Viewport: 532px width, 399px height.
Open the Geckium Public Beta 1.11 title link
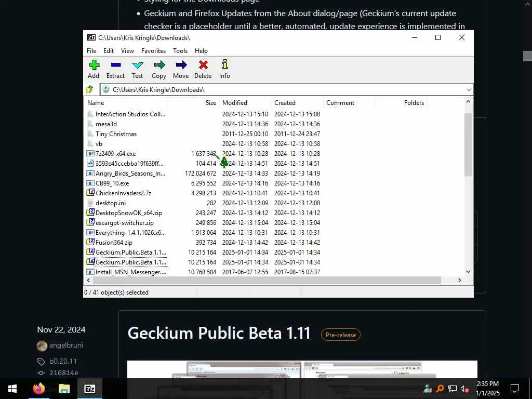tap(219, 333)
